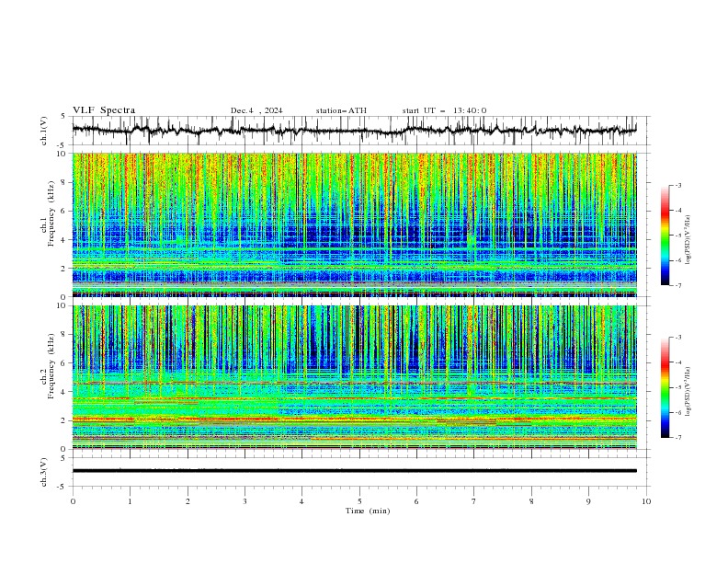Click the ch.3 flat black trace

point(354,471)
